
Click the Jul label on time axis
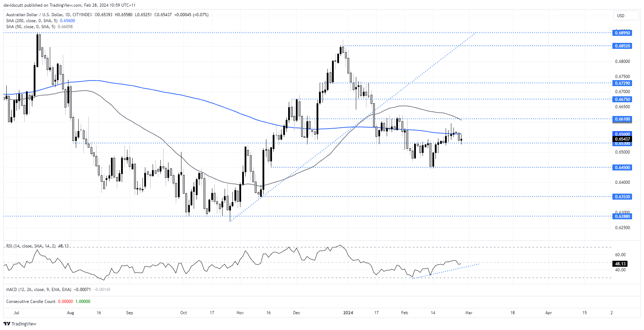tap(16, 313)
